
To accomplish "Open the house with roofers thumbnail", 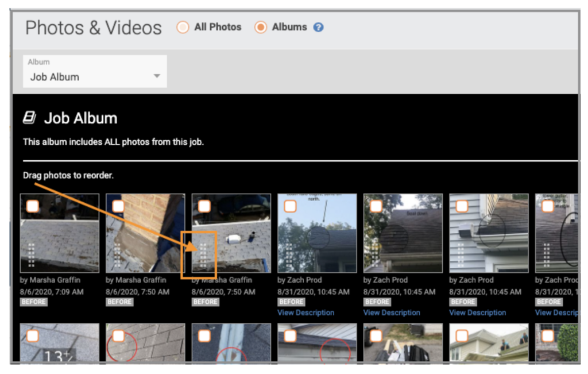I will click(x=489, y=344).
